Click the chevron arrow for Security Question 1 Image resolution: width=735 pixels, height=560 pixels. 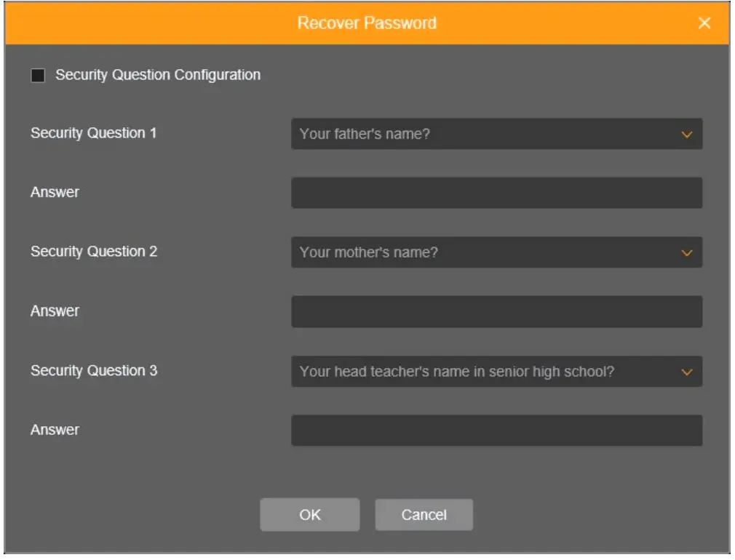click(x=686, y=135)
